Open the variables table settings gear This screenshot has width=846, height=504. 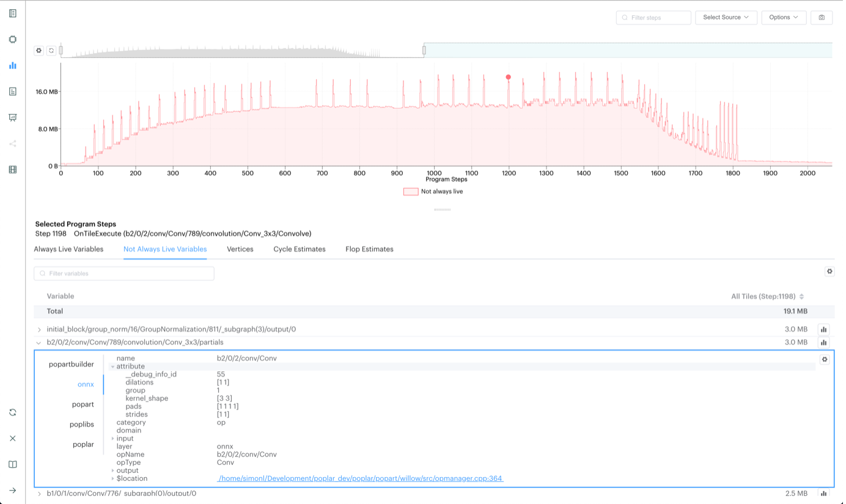point(829,271)
